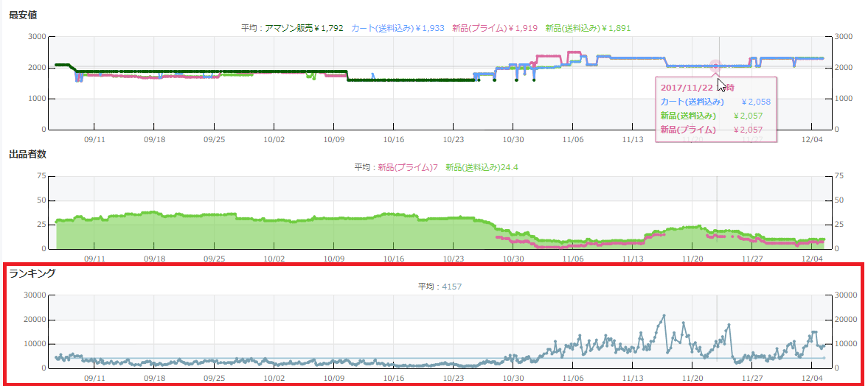Click the 最安値 section heading

[x=24, y=15]
